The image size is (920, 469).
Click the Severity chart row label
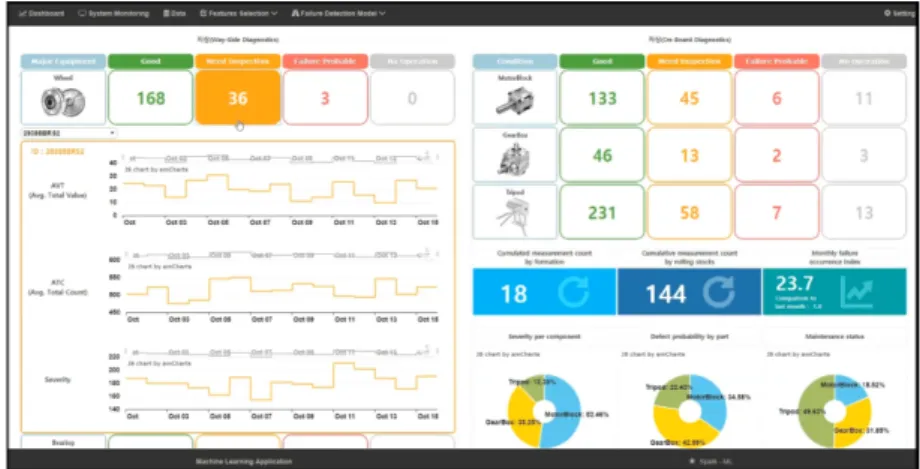(58, 380)
